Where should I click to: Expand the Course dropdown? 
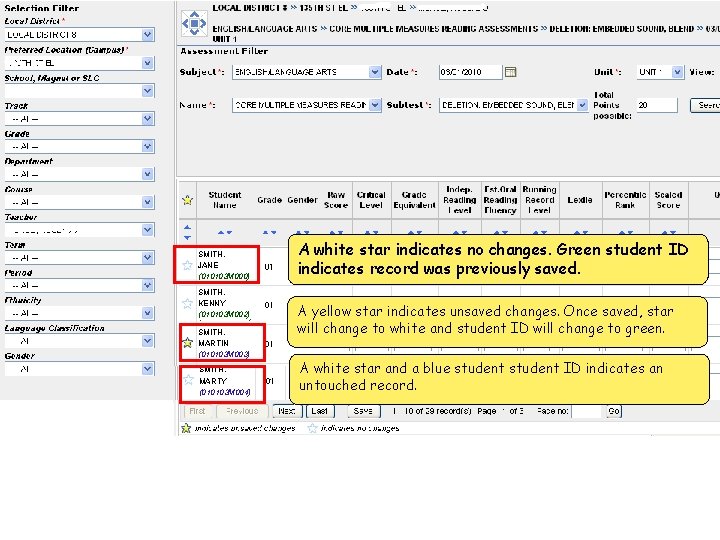click(147, 202)
